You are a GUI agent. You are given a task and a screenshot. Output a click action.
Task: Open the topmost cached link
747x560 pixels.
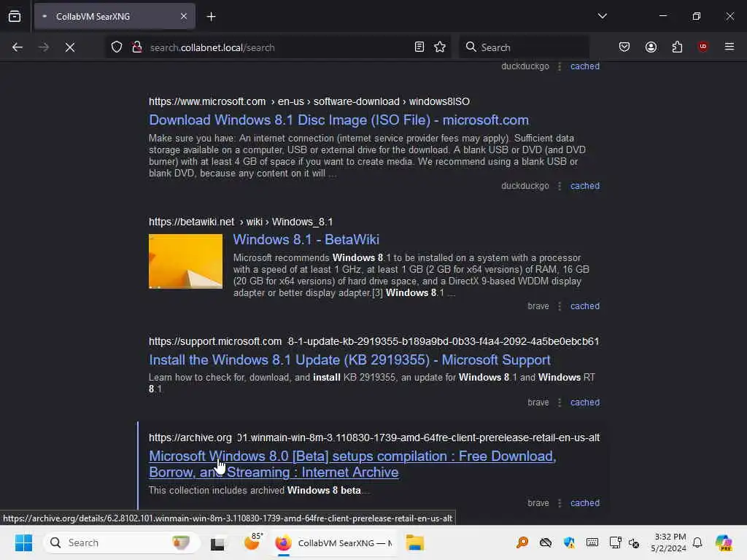[x=584, y=66]
